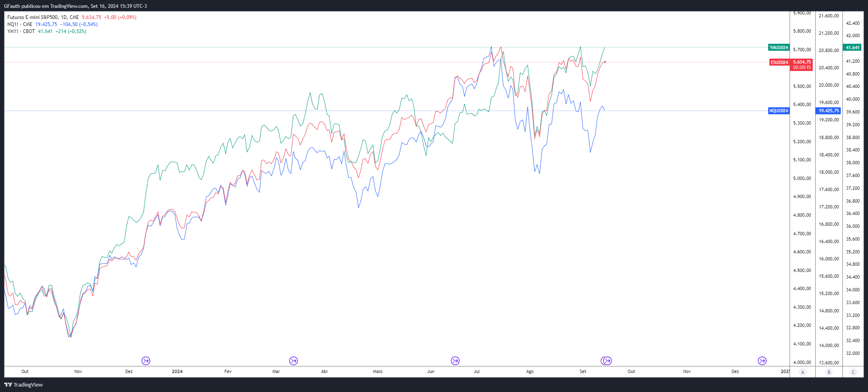The width and height of the screenshot is (868, 392).
Task: Click the 41.641 green value tag
Action: pyautogui.click(x=852, y=47)
